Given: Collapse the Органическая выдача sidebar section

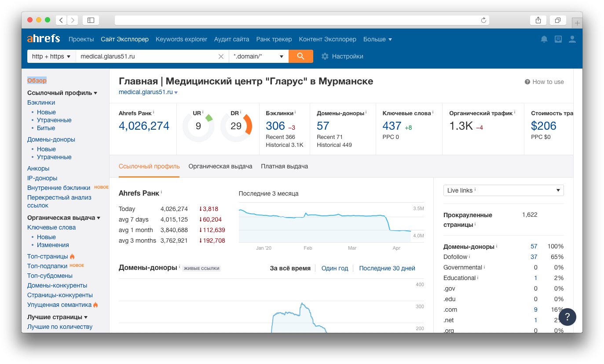Looking at the screenshot, I should tap(64, 218).
